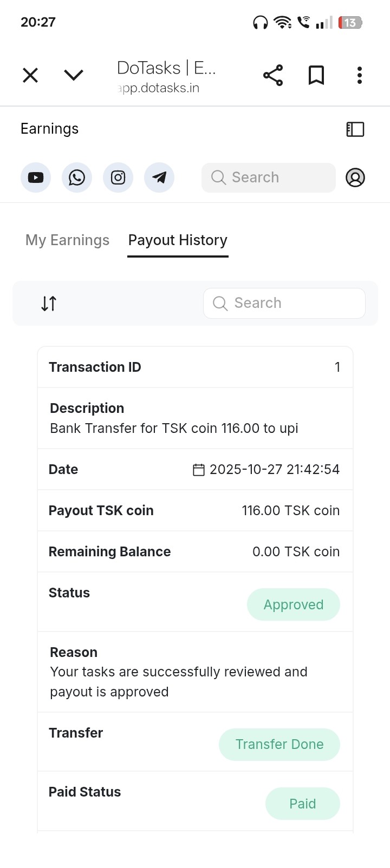Click the calendar icon beside date

pyautogui.click(x=199, y=470)
